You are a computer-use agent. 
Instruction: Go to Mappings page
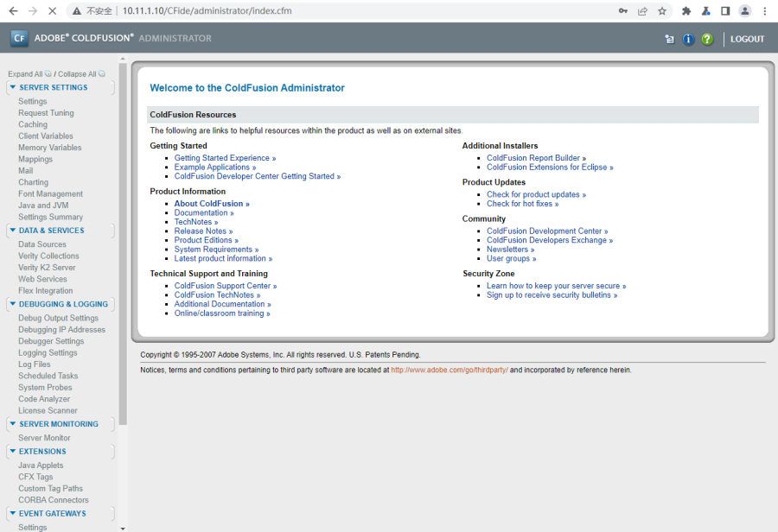click(x=35, y=159)
